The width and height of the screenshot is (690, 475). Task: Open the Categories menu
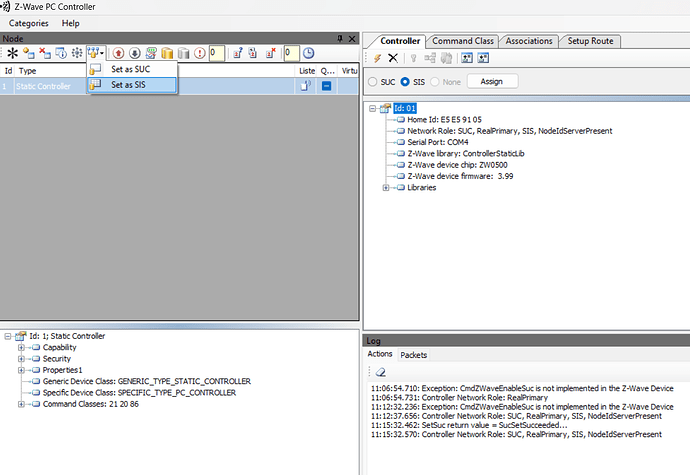pyautogui.click(x=29, y=23)
